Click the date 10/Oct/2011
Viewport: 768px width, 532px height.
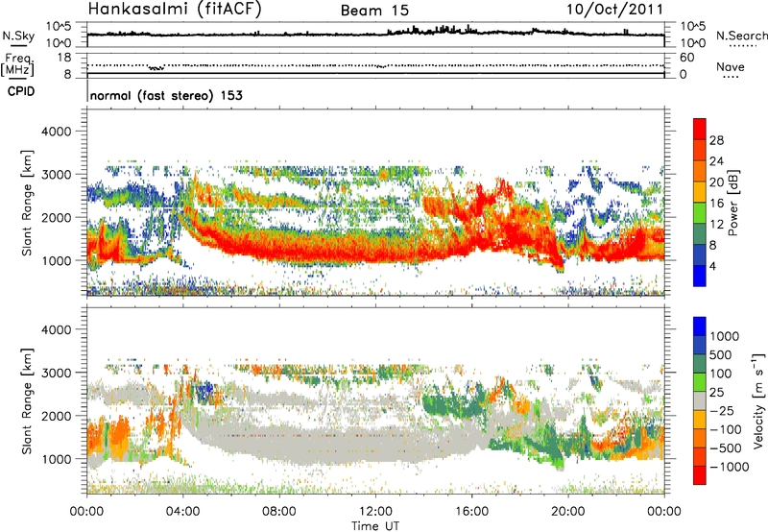click(615, 9)
